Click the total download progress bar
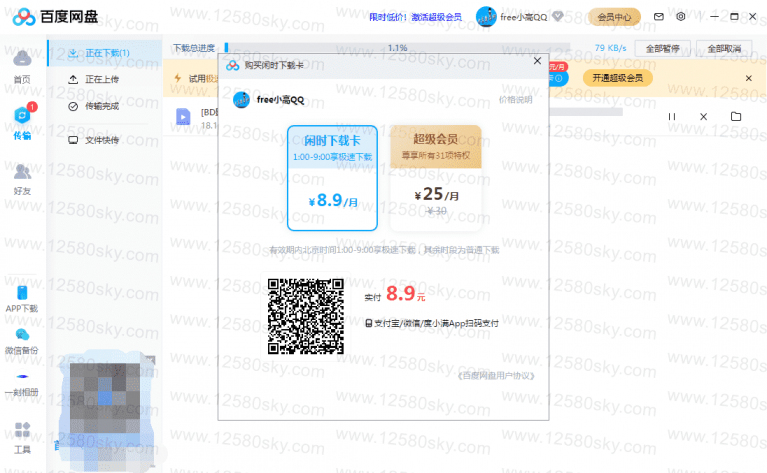Screen dimensions: 767x473 click(397, 48)
